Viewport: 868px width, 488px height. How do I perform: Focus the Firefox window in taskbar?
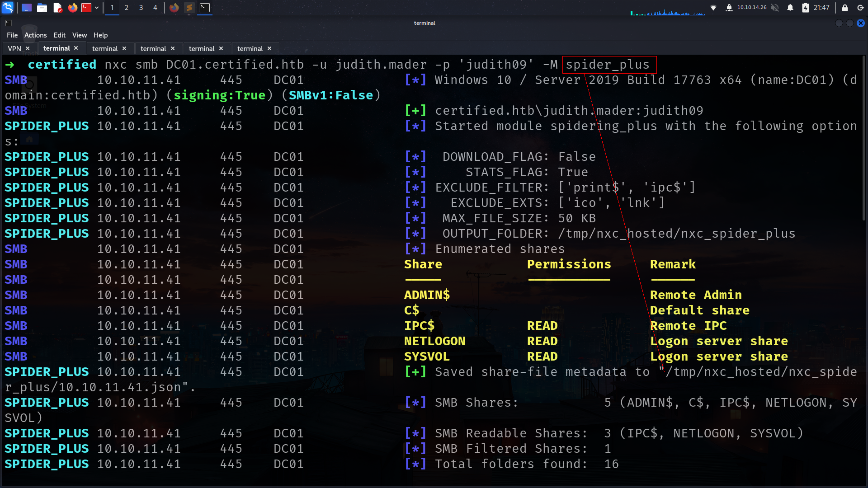174,8
